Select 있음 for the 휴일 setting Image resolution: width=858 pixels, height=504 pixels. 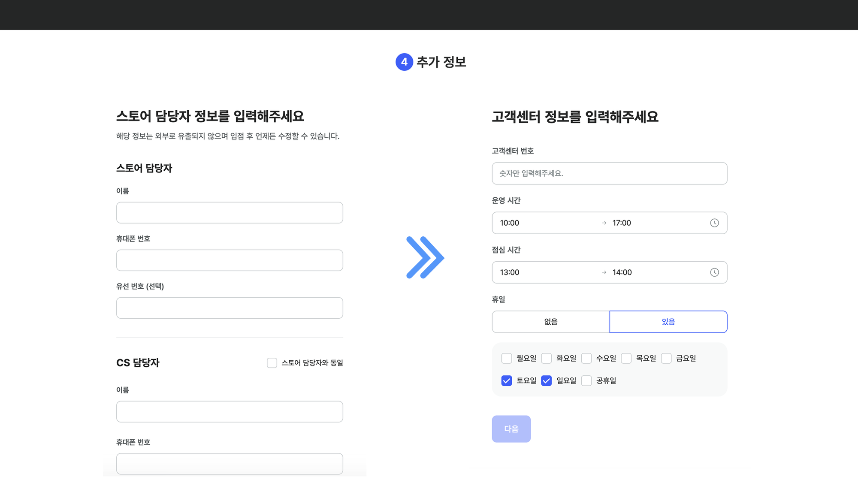[x=668, y=322]
